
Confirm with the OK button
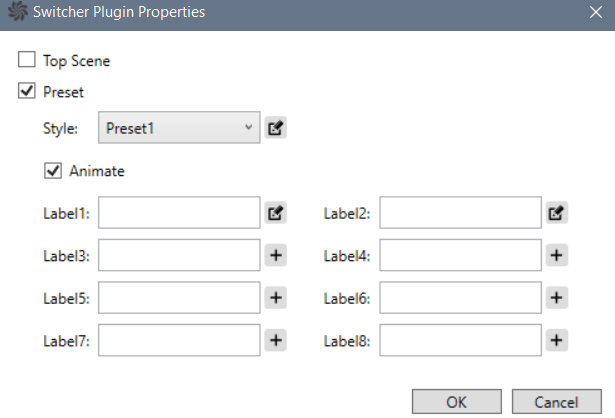coord(456,402)
